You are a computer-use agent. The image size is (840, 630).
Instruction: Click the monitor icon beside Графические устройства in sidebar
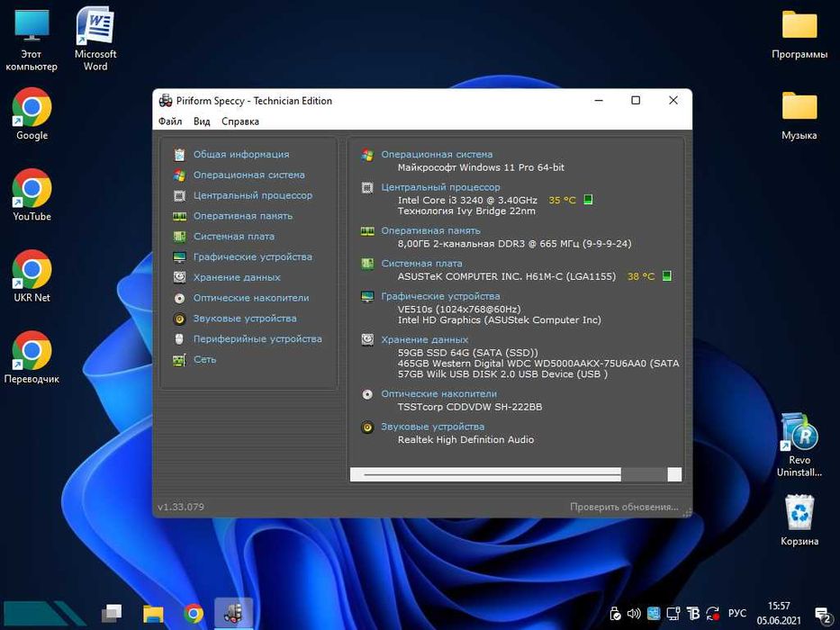pyautogui.click(x=180, y=257)
